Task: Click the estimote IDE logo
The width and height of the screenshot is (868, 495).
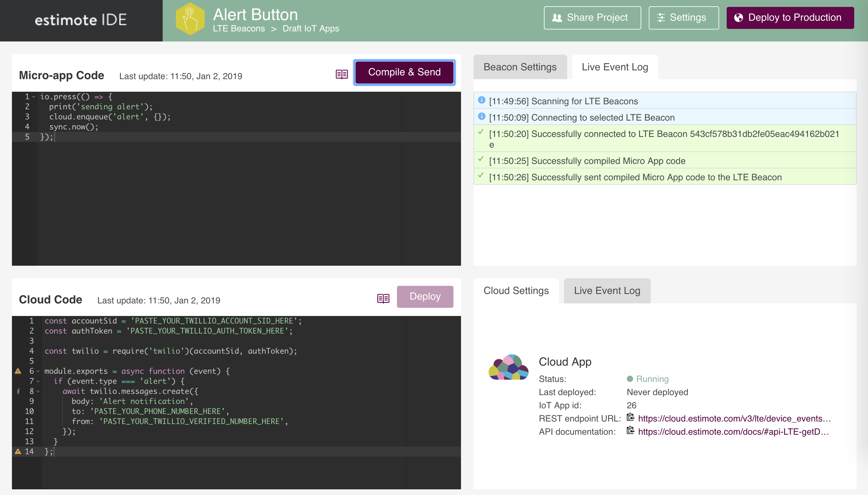Action: [81, 20]
